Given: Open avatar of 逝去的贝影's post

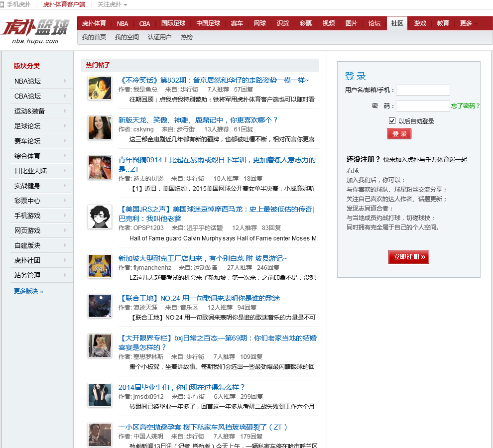Looking at the screenshot, I should (100, 168).
